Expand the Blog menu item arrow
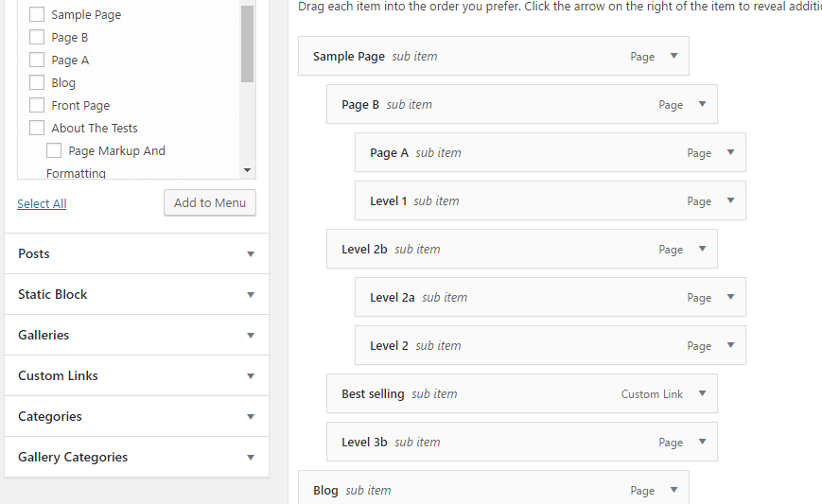 (x=674, y=490)
